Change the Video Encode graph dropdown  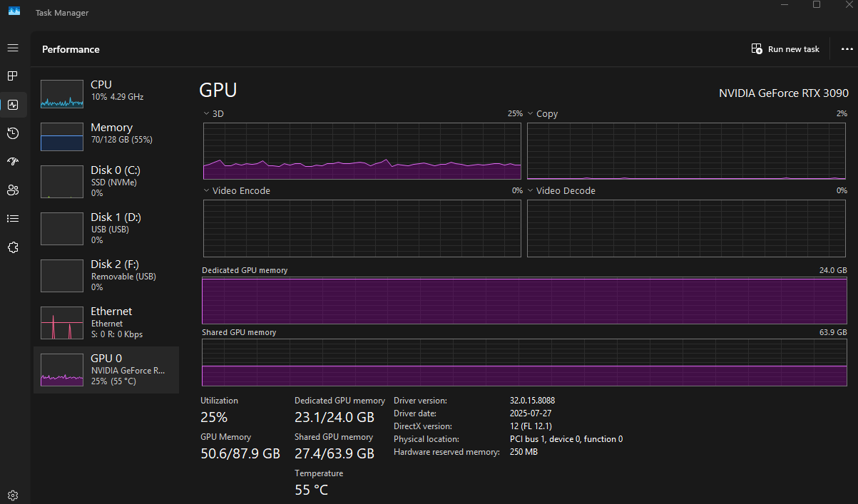(x=207, y=190)
